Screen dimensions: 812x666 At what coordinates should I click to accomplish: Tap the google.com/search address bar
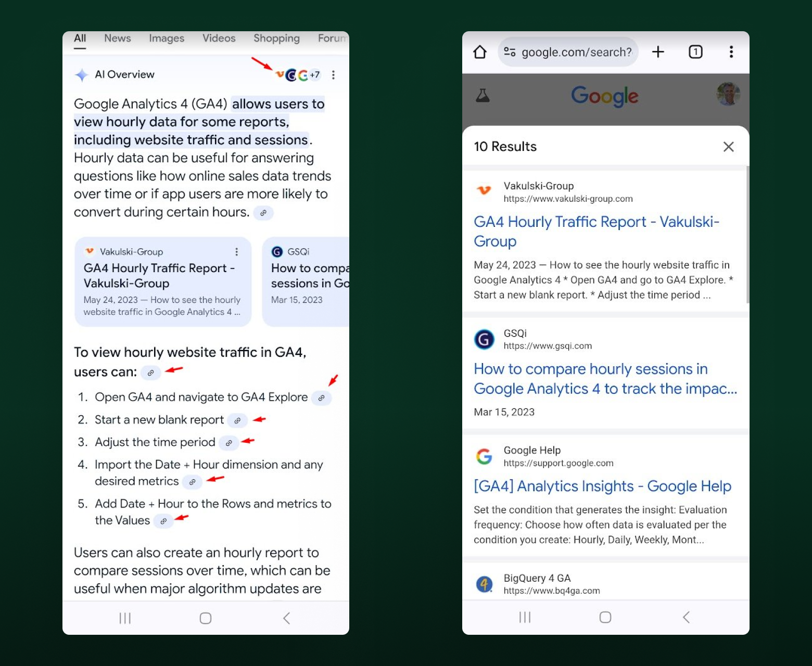pyautogui.click(x=568, y=52)
